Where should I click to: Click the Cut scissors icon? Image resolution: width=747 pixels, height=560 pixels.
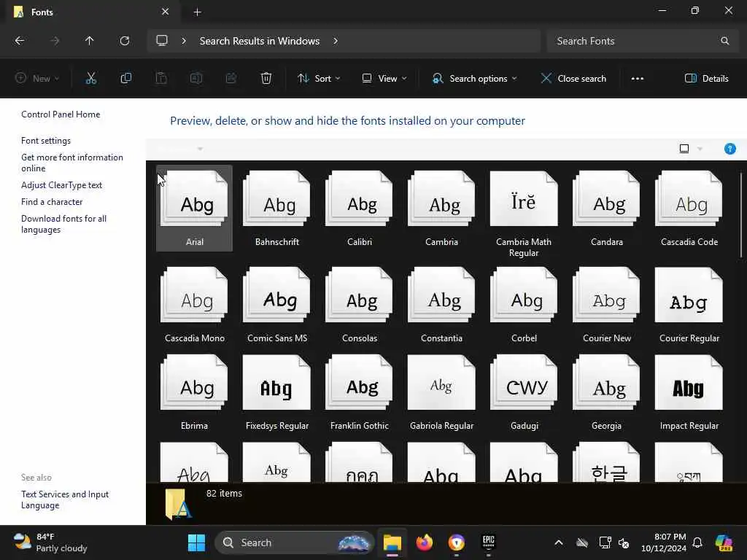click(91, 79)
